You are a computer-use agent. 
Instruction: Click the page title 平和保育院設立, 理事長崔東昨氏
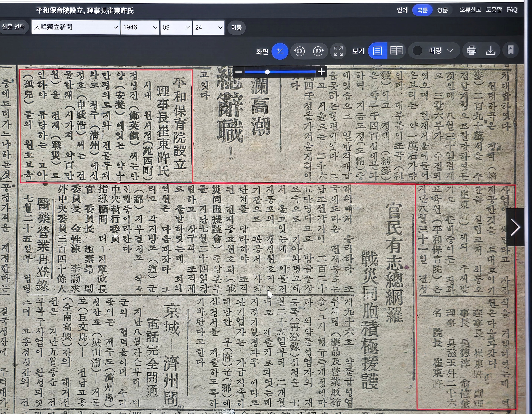[85, 10]
